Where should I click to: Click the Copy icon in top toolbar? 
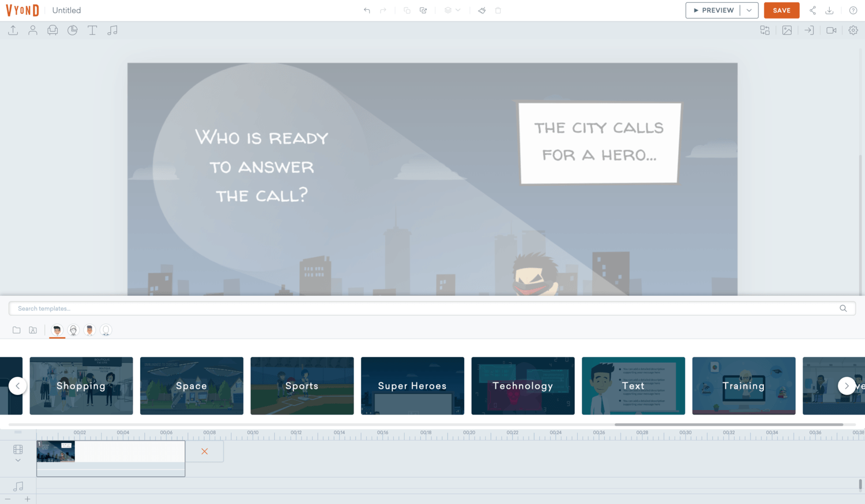[x=407, y=10]
